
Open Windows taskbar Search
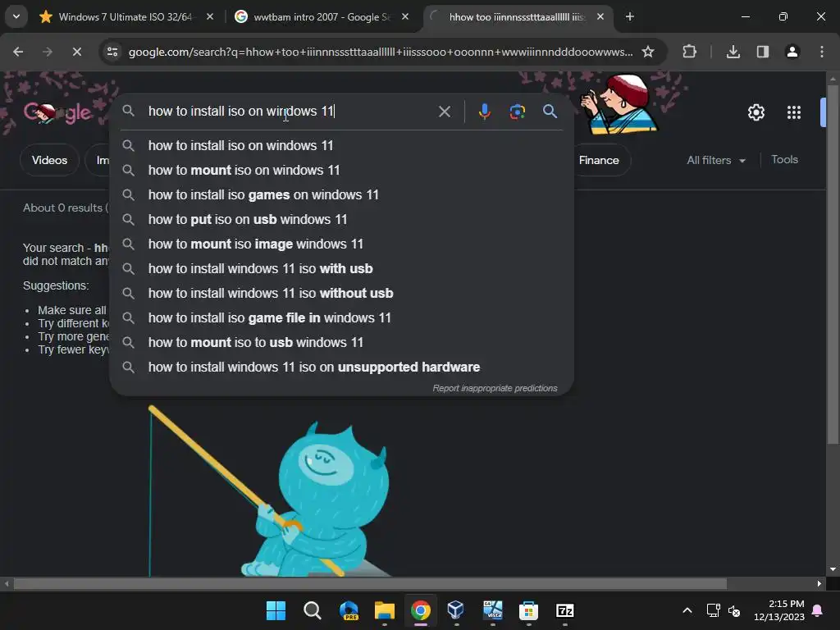tap(313, 610)
